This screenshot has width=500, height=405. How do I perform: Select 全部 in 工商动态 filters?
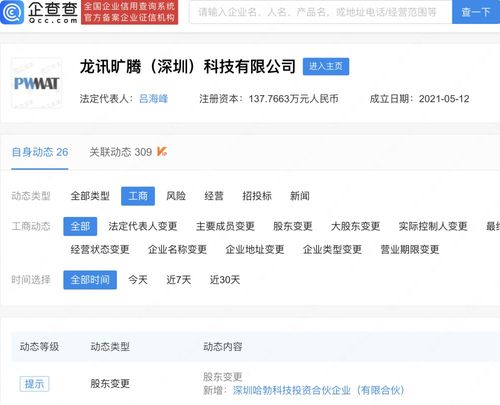(80, 226)
